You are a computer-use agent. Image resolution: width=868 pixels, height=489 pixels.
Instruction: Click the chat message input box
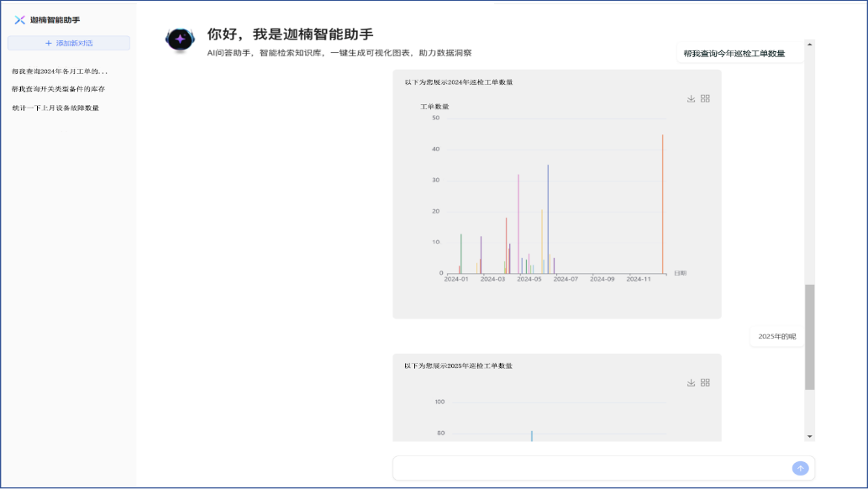pos(588,468)
